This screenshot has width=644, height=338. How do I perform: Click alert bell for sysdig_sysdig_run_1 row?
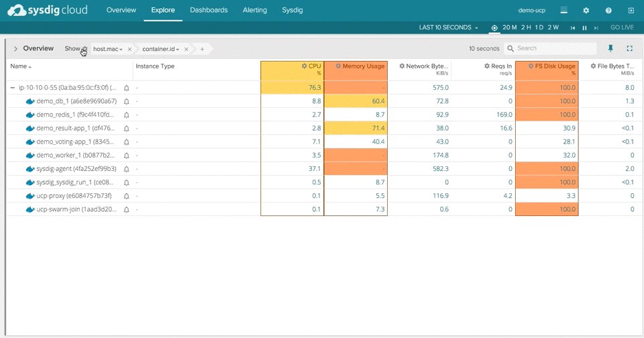pyautogui.click(x=127, y=182)
